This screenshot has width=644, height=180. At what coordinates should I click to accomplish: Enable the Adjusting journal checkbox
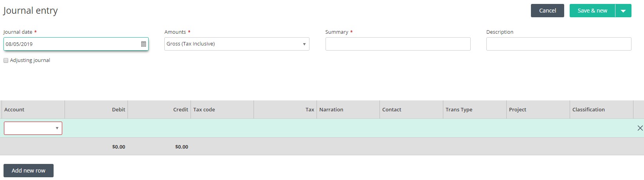point(6,60)
